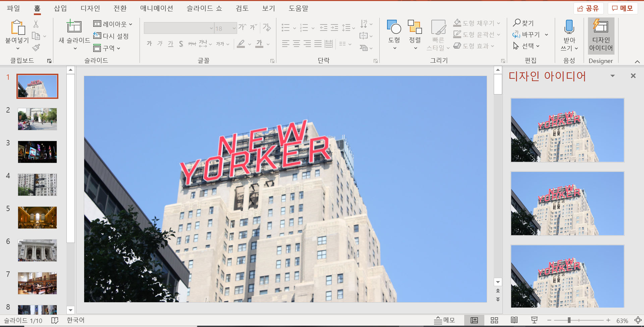The height and width of the screenshot is (327, 644).
Task: Center align text in paragraph group
Action: pos(297,44)
